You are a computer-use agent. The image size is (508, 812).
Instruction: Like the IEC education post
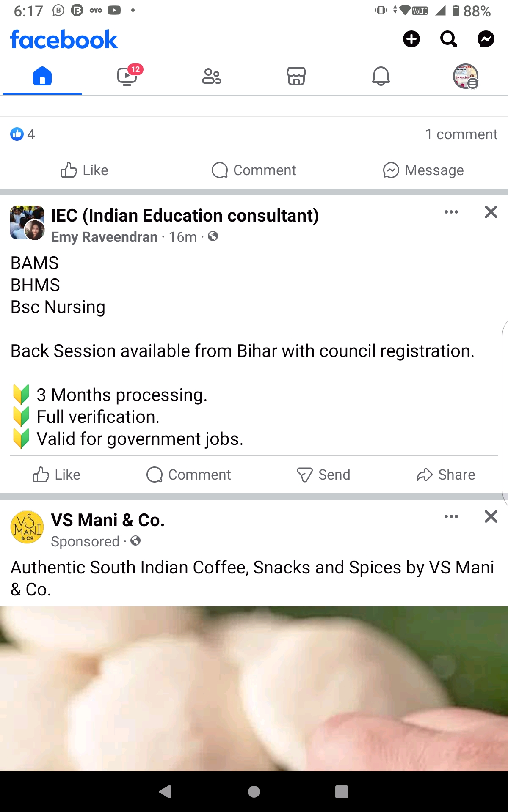click(x=57, y=475)
